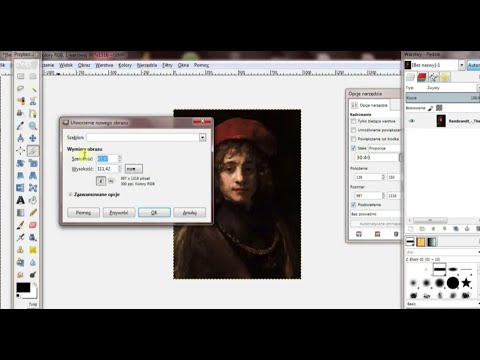
Task: Enable 'Tylko bieżąca warstwa' checkbox
Action: click(x=353, y=121)
